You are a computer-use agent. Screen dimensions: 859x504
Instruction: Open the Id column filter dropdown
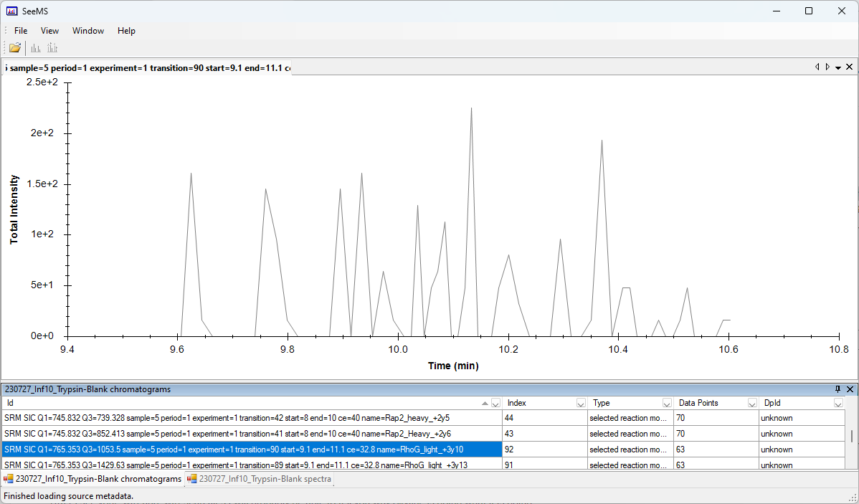(x=495, y=404)
